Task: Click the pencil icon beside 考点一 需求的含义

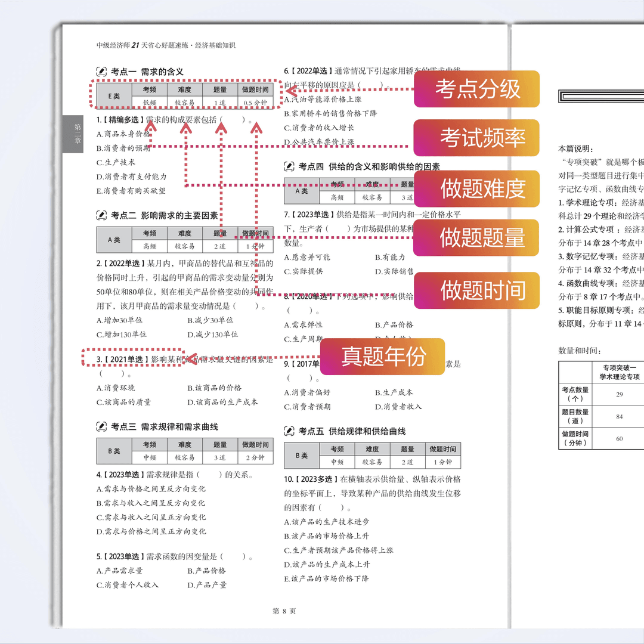Action: 101,72
